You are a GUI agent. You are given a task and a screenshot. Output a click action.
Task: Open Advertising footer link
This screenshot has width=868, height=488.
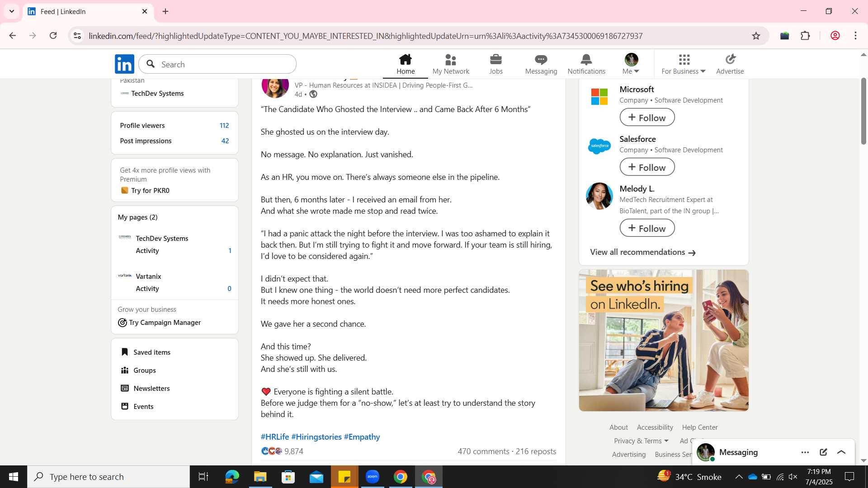(x=629, y=455)
